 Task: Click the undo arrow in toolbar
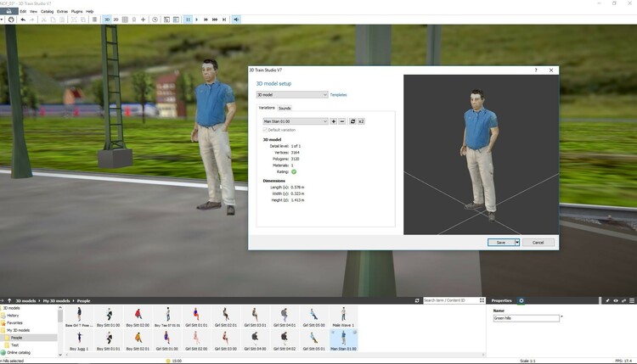coord(23,19)
